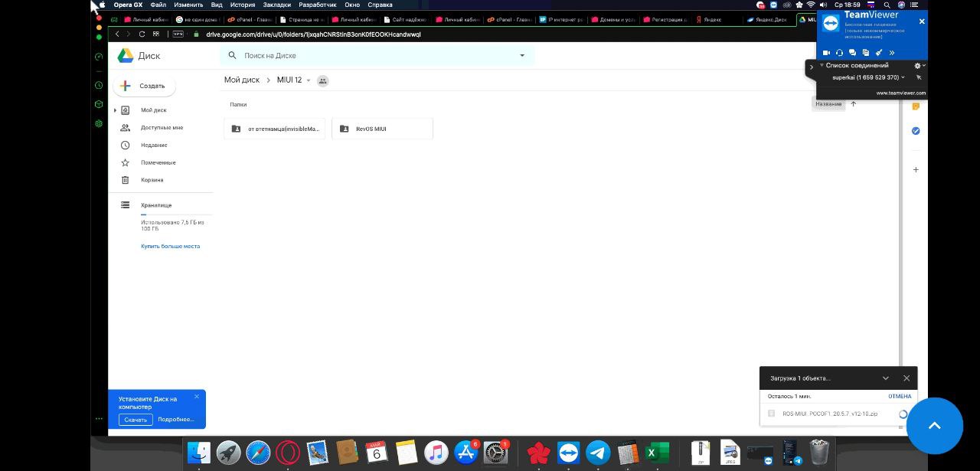Open www.teamviewer.com link
The width and height of the screenshot is (980, 471).
click(x=900, y=93)
